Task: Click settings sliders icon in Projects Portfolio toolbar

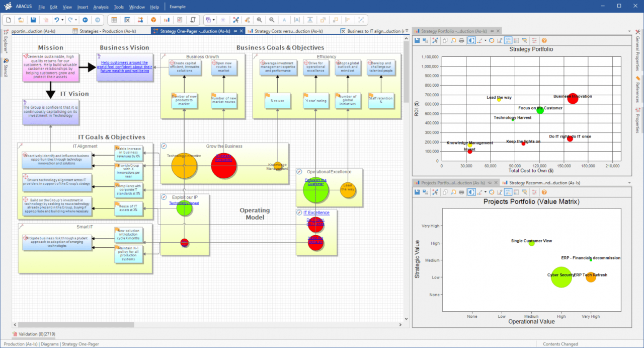Action: click(534, 192)
